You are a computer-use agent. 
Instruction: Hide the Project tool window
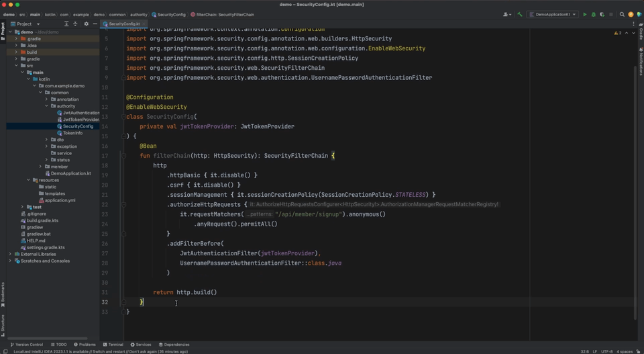click(x=95, y=24)
